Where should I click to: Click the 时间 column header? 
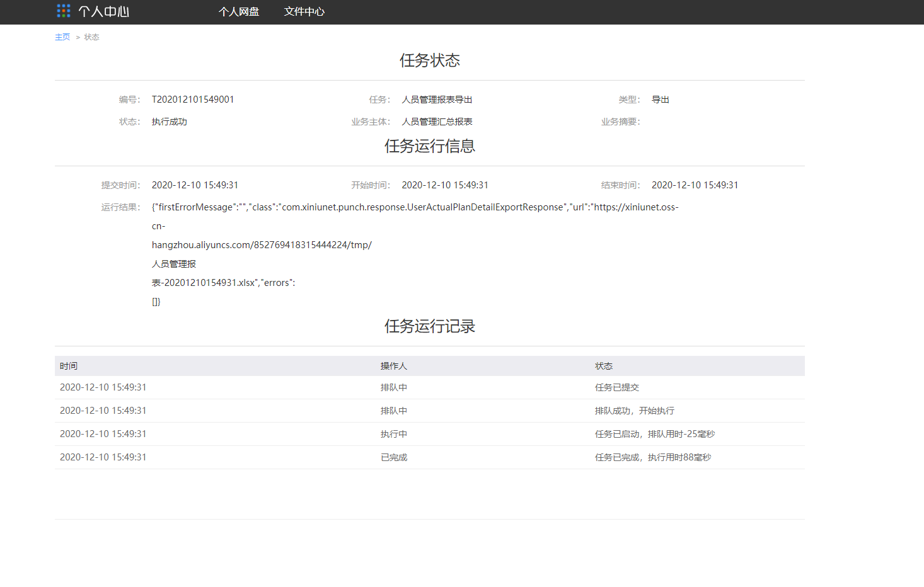pyautogui.click(x=69, y=366)
